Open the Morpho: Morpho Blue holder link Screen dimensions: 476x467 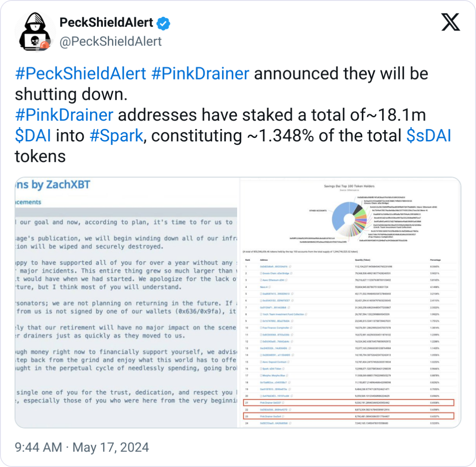[273, 375]
